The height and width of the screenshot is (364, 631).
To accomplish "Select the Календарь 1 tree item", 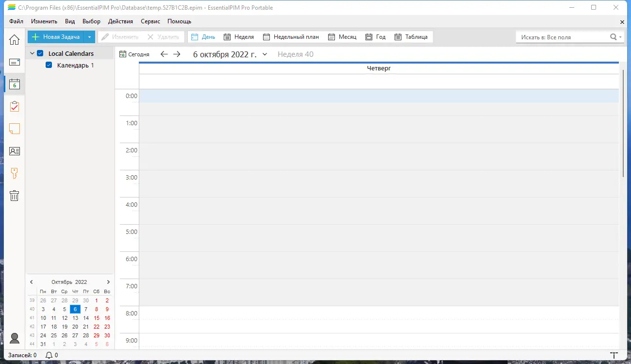I will pyautogui.click(x=75, y=65).
